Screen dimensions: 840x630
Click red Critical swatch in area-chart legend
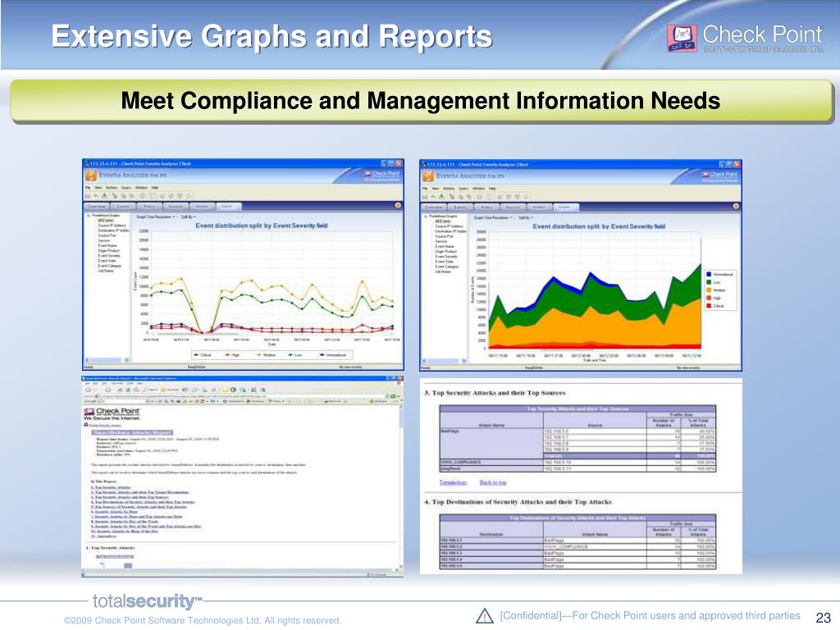pos(709,306)
